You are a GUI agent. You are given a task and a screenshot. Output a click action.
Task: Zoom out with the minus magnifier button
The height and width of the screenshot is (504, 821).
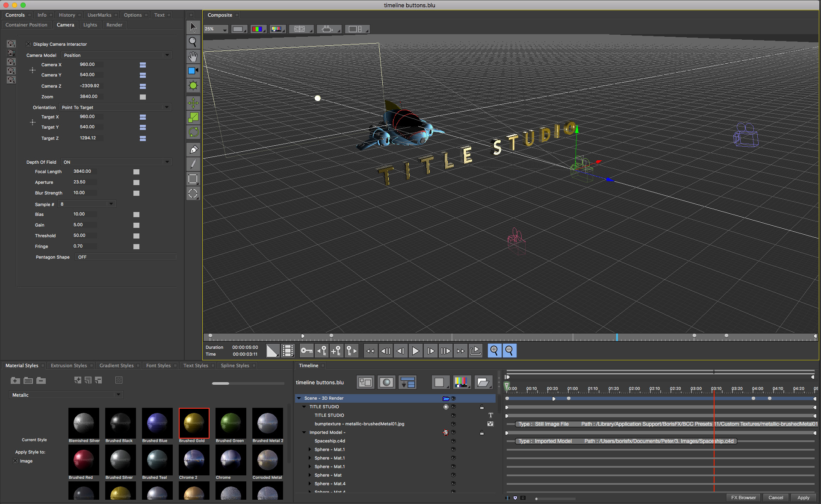click(509, 351)
